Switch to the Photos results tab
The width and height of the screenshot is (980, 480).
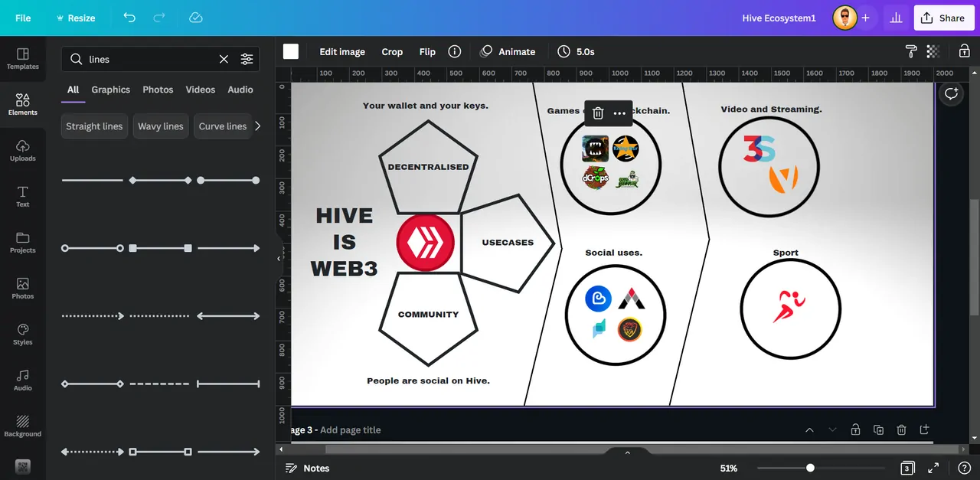(x=158, y=90)
